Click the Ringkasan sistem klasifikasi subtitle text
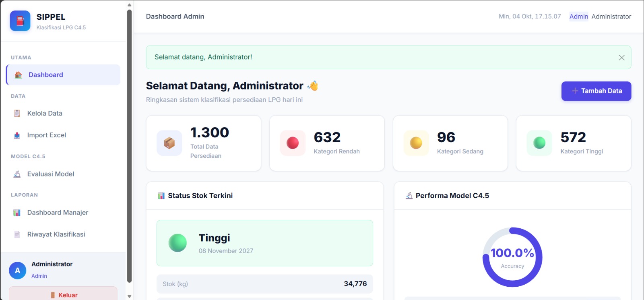 click(x=224, y=100)
